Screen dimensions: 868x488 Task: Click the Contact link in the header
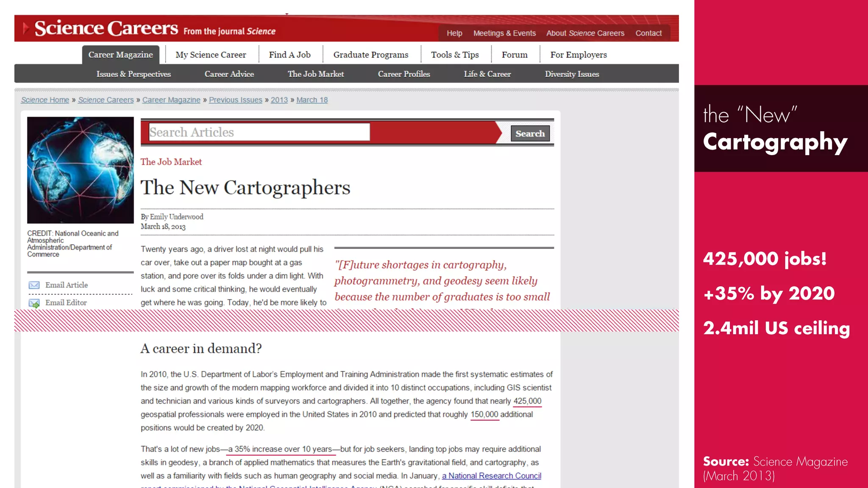[x=648, y=33]
